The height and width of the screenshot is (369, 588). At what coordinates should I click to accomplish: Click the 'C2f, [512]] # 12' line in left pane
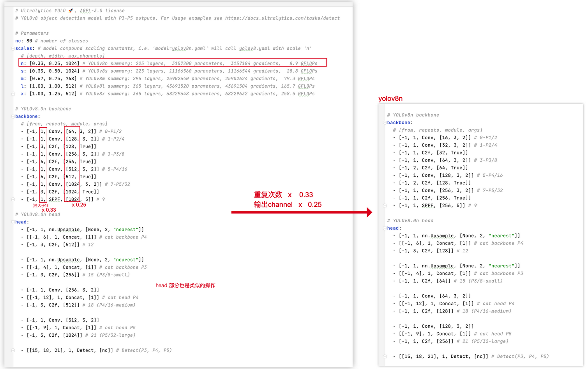(x=57, y=245)
